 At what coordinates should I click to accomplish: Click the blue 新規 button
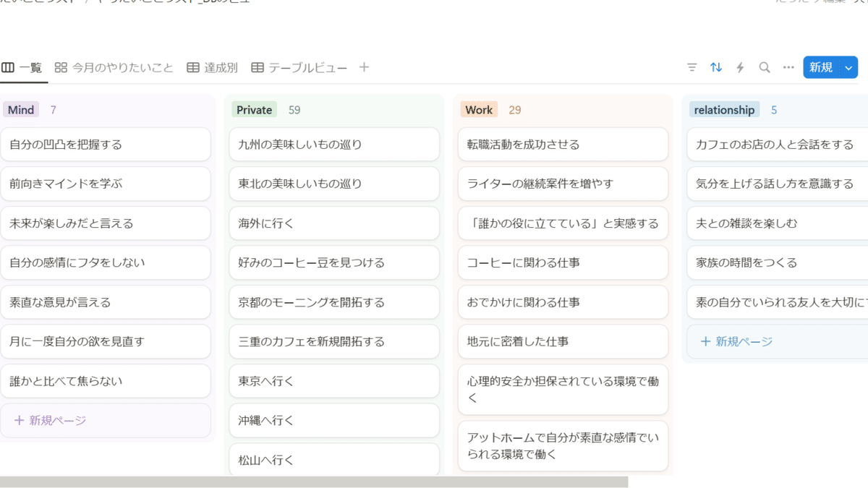[821, 67]
